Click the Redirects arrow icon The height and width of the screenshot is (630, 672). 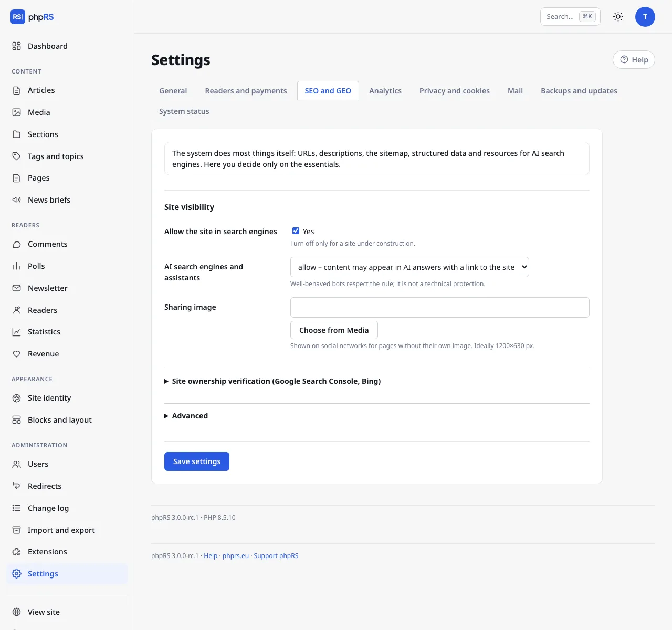point(17,486)
